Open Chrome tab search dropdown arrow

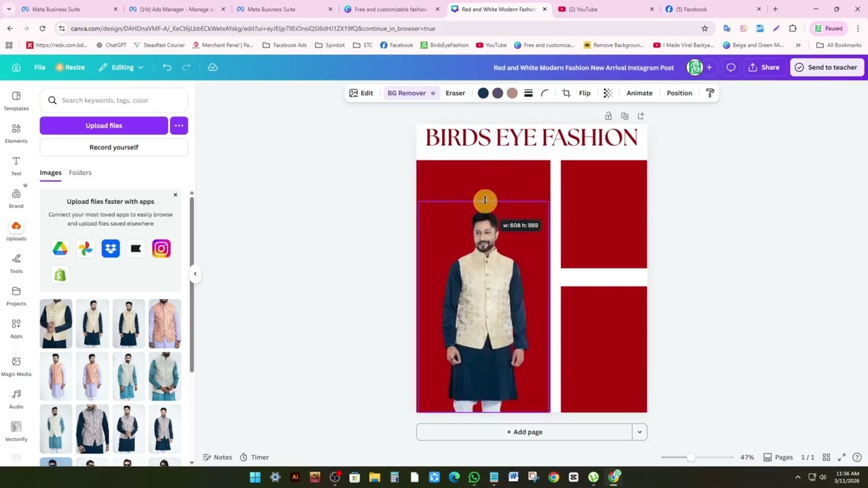tap(9, 9)
